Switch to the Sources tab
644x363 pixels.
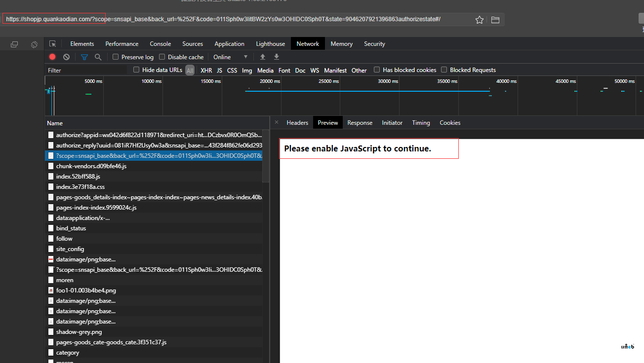click(193, 44)
